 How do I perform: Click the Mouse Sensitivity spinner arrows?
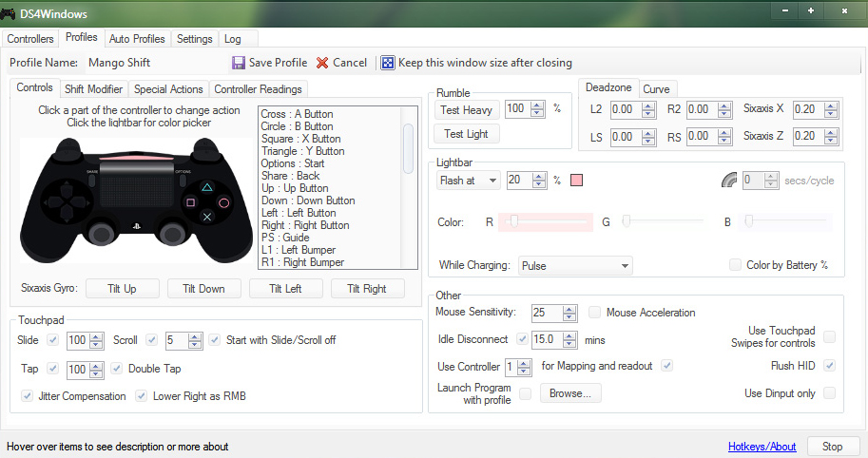coord(569,313)
